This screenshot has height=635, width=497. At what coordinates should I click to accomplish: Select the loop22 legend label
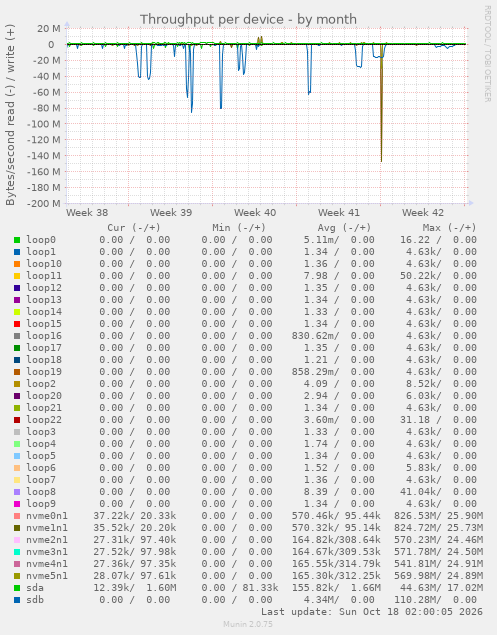pos(44,420)
